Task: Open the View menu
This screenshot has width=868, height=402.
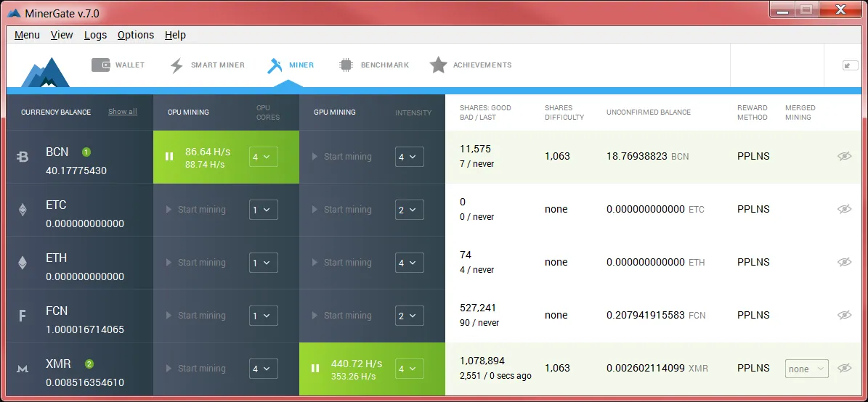Action: coord(62,35)
